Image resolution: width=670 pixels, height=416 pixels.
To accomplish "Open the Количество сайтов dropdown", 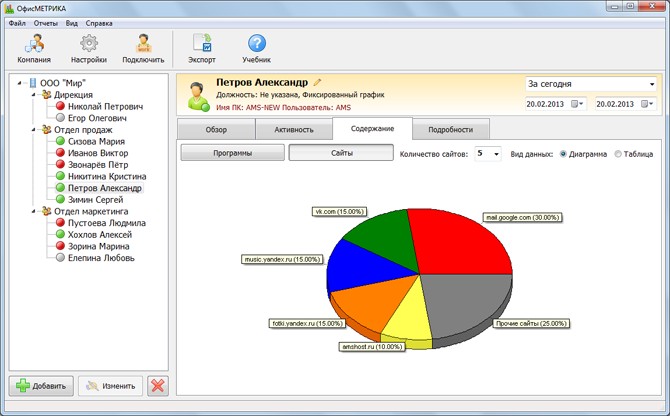I will pyautogui.click(x=489, y=154).
